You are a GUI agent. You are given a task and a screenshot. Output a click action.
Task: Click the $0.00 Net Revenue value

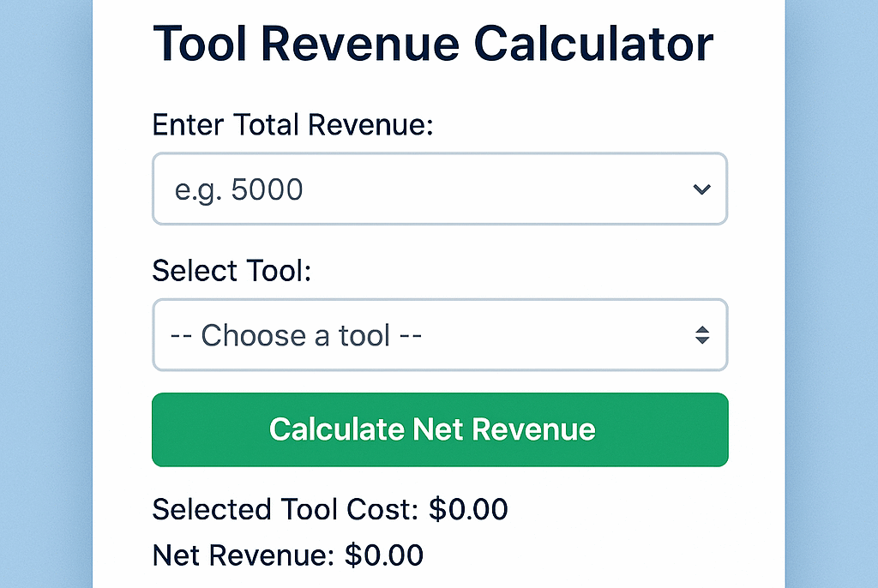pos(384,555)
